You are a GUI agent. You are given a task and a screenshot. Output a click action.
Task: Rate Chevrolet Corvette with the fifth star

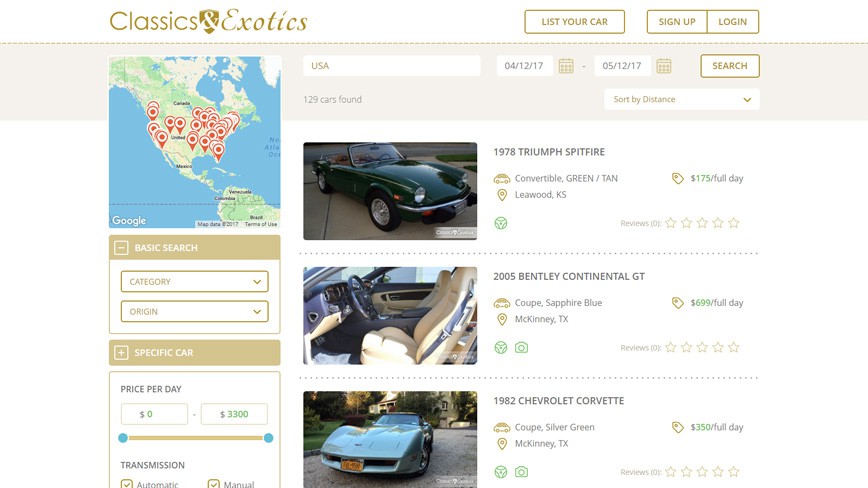[x=734, y=472]
